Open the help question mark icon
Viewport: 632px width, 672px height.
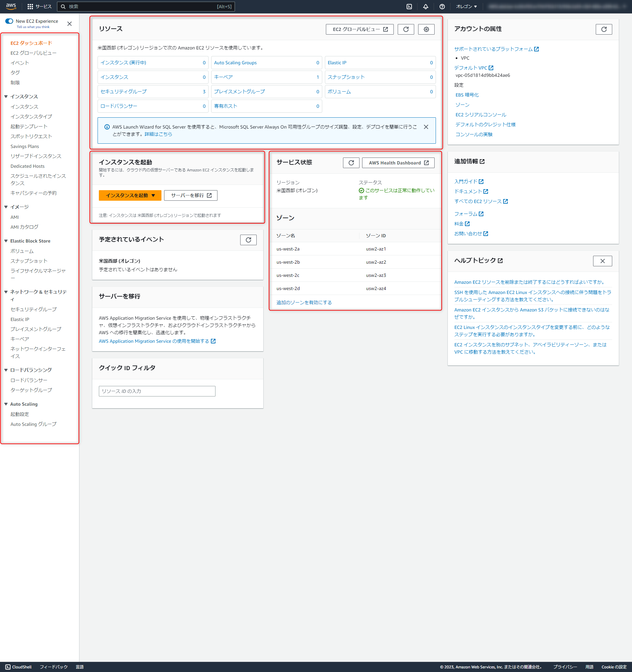pyautogui.click(x=442, y=6)
